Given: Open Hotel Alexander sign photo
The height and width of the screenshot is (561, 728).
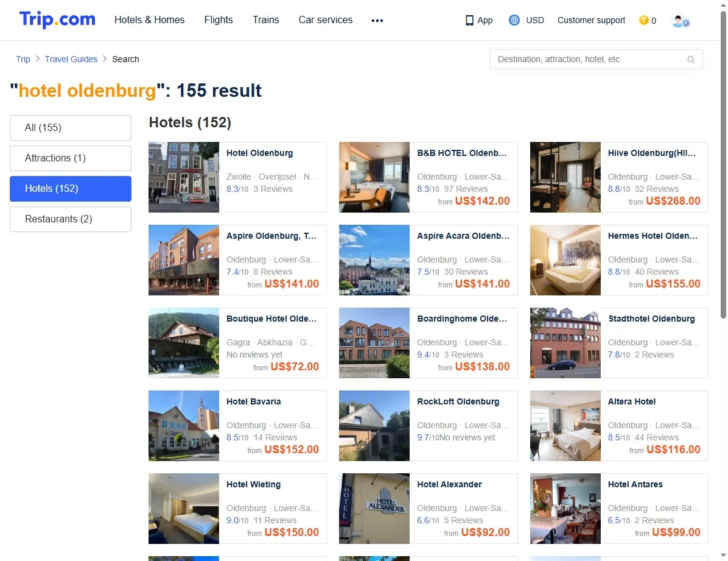Looking at the screenshot, I should pyautogui.click(x=374, y=509).
